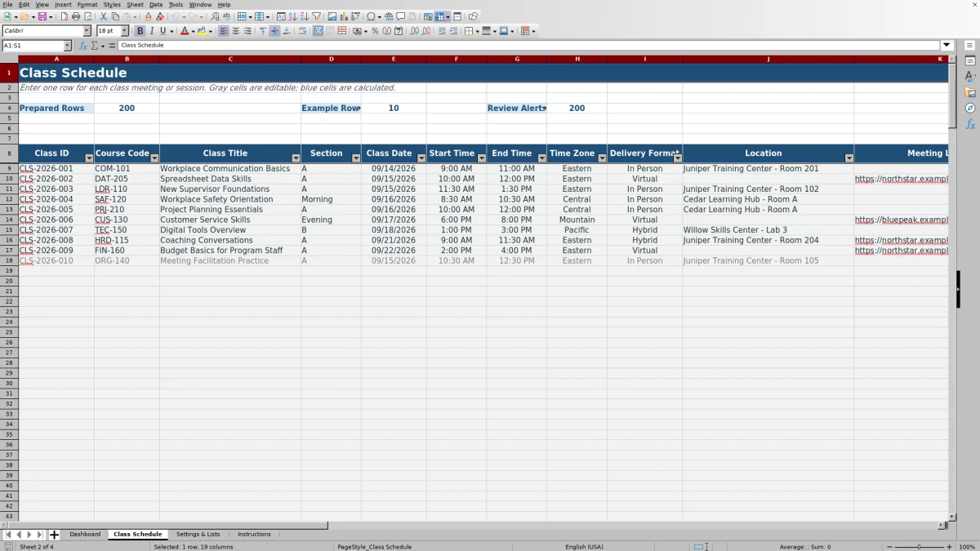This screenshot has height=551, width=980.
Task: Click the Insert Comment icon
Action: coord(400,16)
